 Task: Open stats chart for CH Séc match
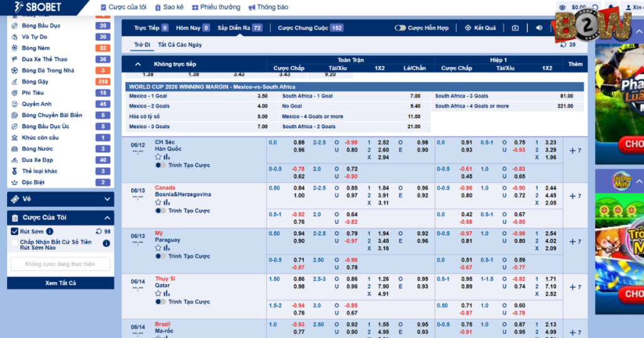click(166, 156)
